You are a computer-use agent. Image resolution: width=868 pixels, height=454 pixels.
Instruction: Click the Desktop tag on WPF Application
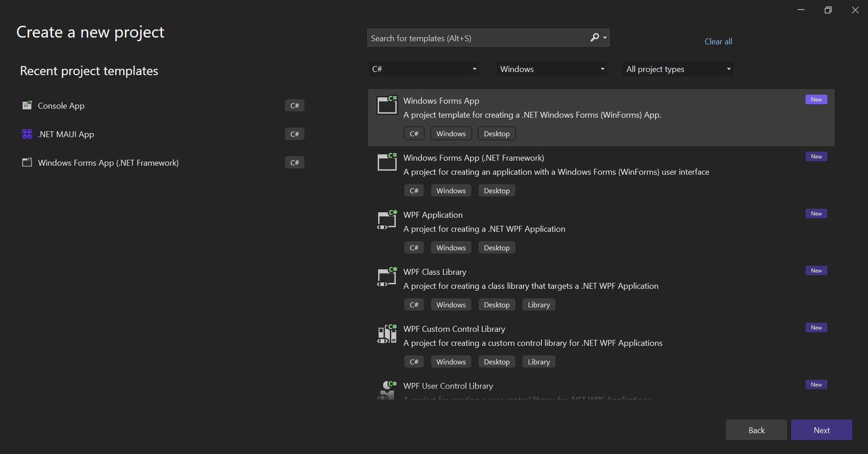click(497, 248)
